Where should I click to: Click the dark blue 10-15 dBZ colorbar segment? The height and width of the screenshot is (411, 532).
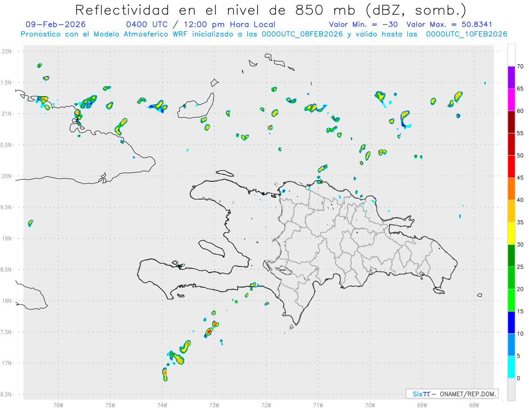(511, 322)
